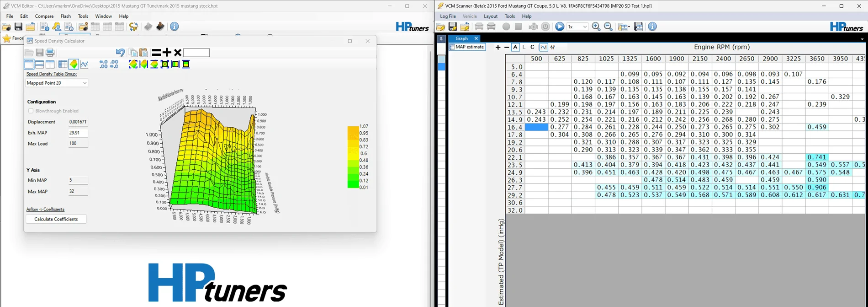Print the Speed Density Calculator table
Screen dimensions: 868x307
tap(50, 53)
